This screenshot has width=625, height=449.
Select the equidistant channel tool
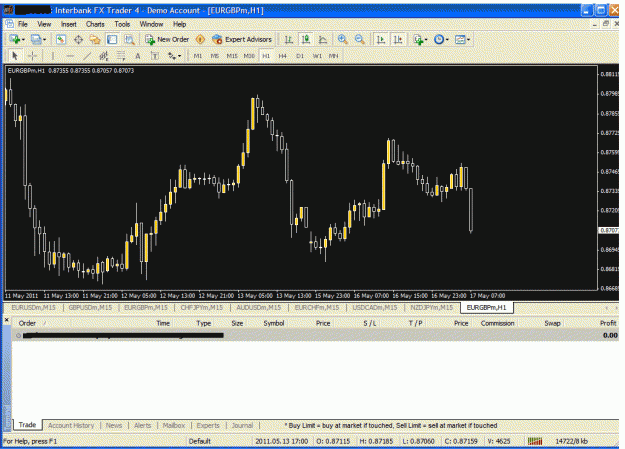point(104,56)
